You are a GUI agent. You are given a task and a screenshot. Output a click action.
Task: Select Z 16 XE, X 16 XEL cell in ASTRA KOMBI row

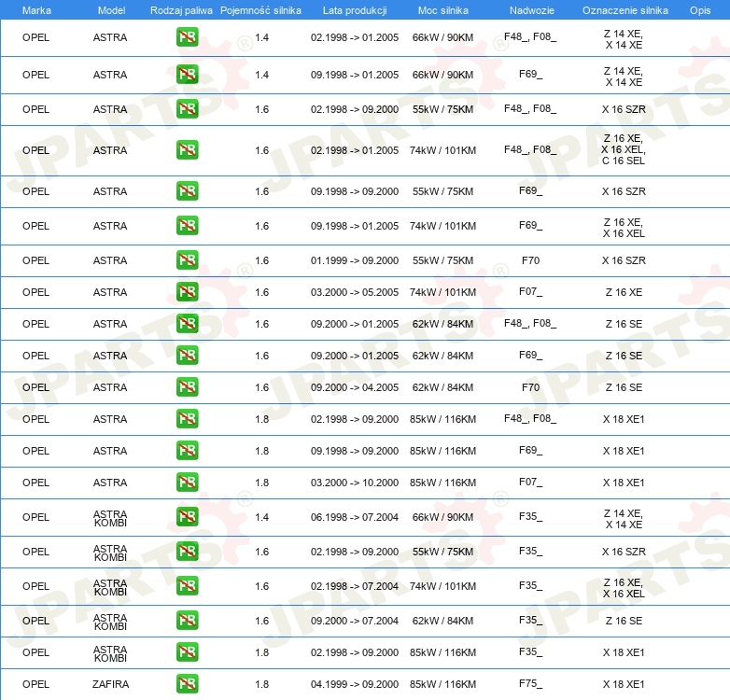624,588
